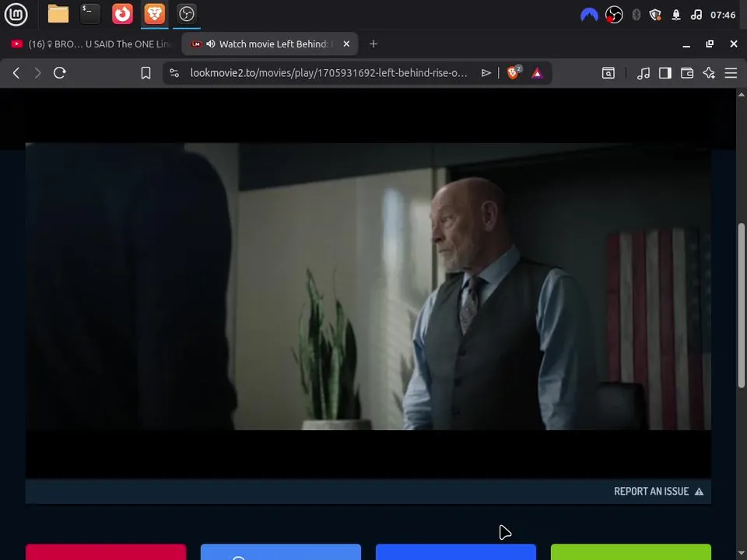Click the scrollbar up arrow
Image resolution: width=747 pixels, height=560 pixels.
coord(742,94)
